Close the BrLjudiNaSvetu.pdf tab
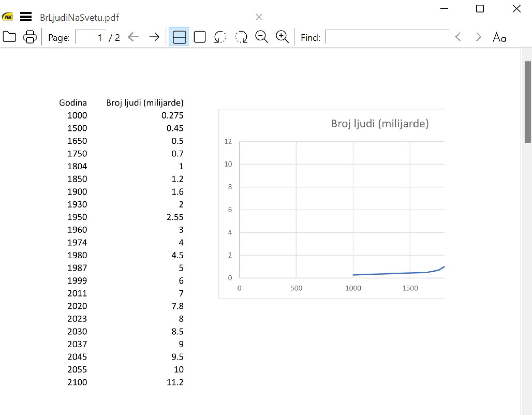This screenshot has width=532, height=415. point(259,17)
